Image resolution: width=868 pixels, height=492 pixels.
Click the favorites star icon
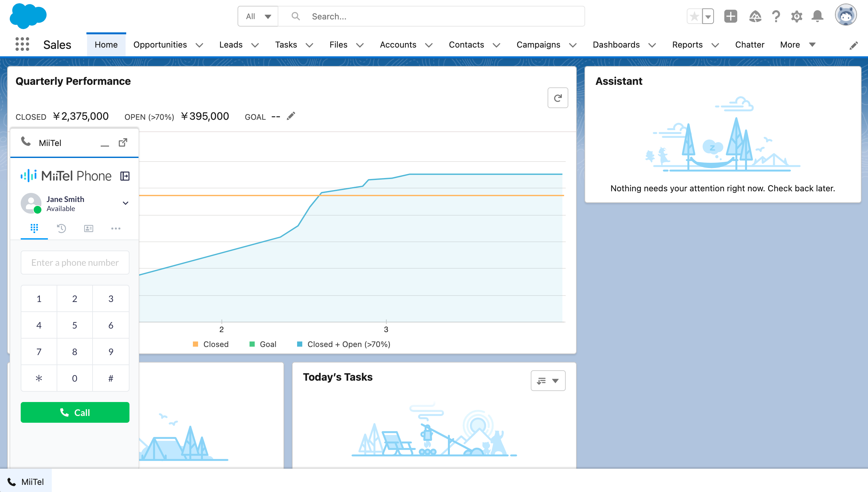[694, 16]
